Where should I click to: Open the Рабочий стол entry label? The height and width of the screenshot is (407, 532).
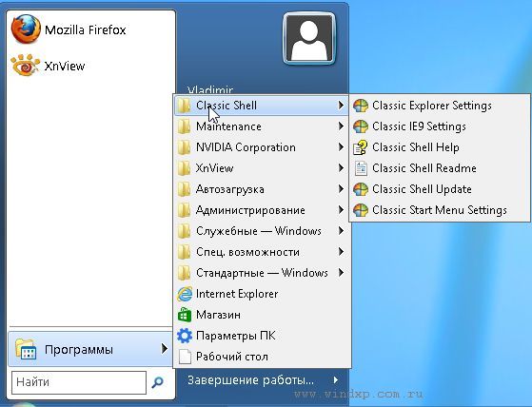tap(232, 357)
